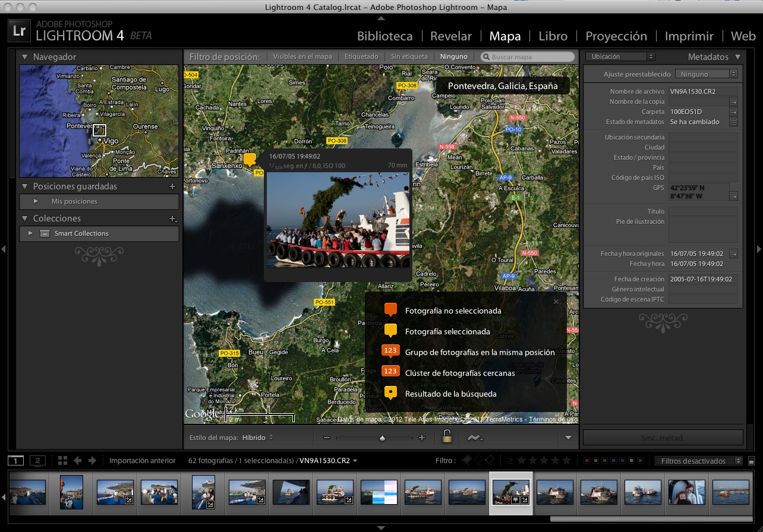The image size is (763, 532).
Task: Hide left panel with edge arrow
Action: (4, 249)
